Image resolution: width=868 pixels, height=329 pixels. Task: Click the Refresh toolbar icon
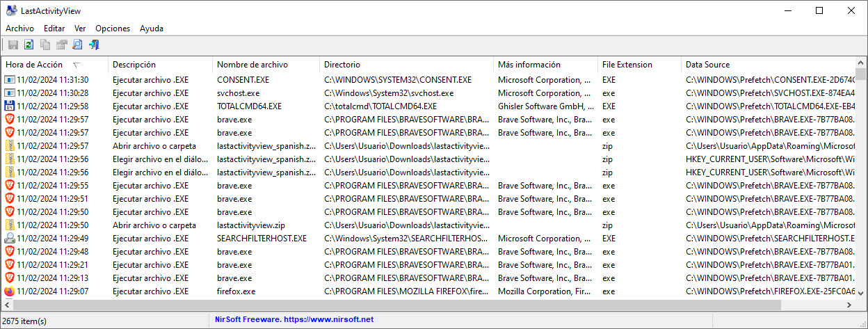[x=29, y=45]
